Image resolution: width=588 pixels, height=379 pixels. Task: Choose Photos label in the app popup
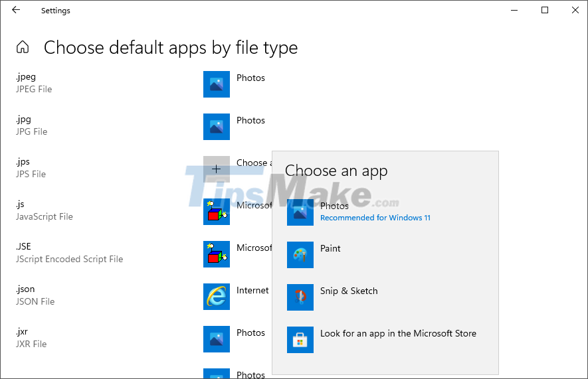click(x=334, y=206)
